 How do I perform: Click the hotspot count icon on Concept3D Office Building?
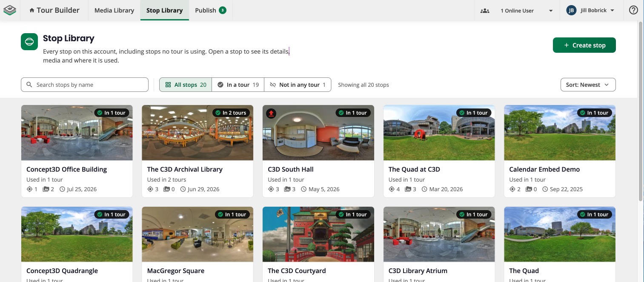point(30,189)
